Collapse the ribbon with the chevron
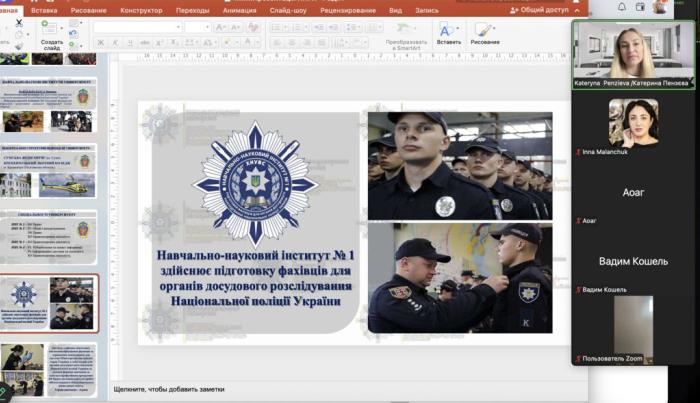Screen dimensions: 700x403 pos(576,11)
